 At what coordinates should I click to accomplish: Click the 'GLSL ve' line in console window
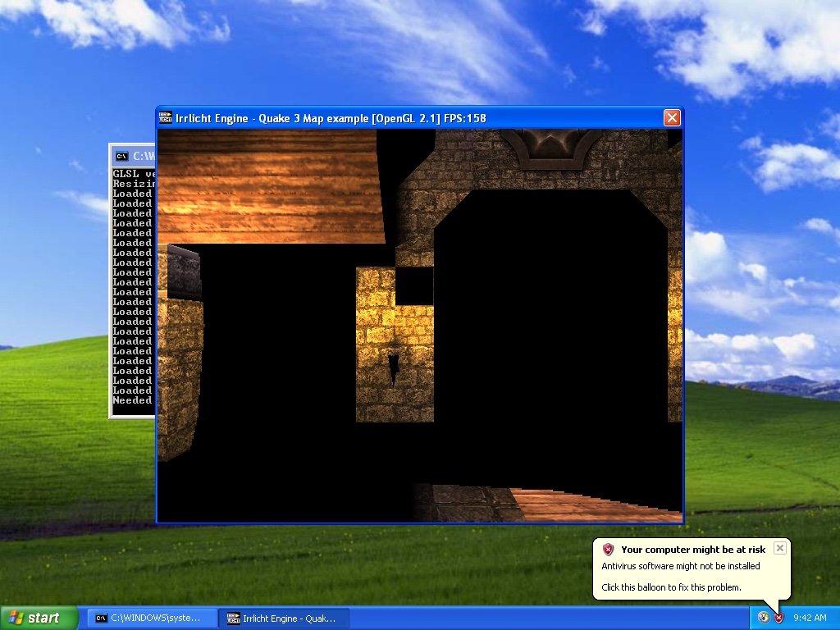tap(134, 174)
